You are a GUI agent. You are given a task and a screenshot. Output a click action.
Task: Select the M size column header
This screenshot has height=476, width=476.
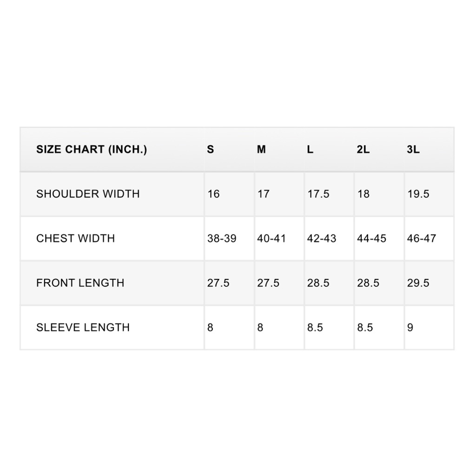tap(262, 150)
